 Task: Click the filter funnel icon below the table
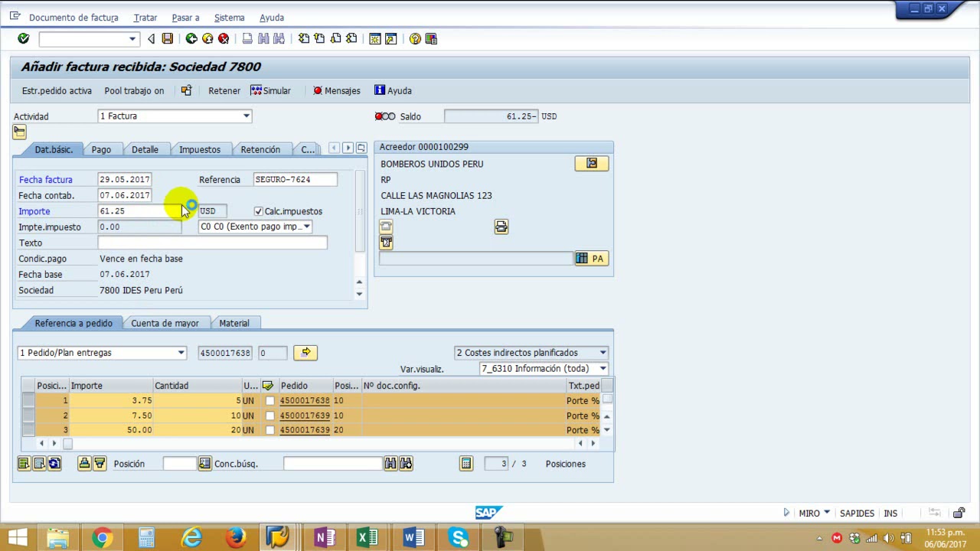100,463
